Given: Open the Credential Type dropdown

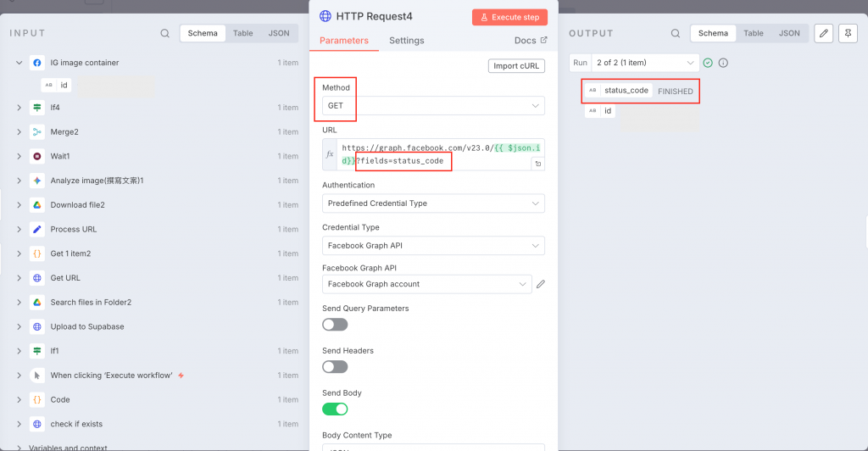Looking at the screenshot, I should 433,246.
